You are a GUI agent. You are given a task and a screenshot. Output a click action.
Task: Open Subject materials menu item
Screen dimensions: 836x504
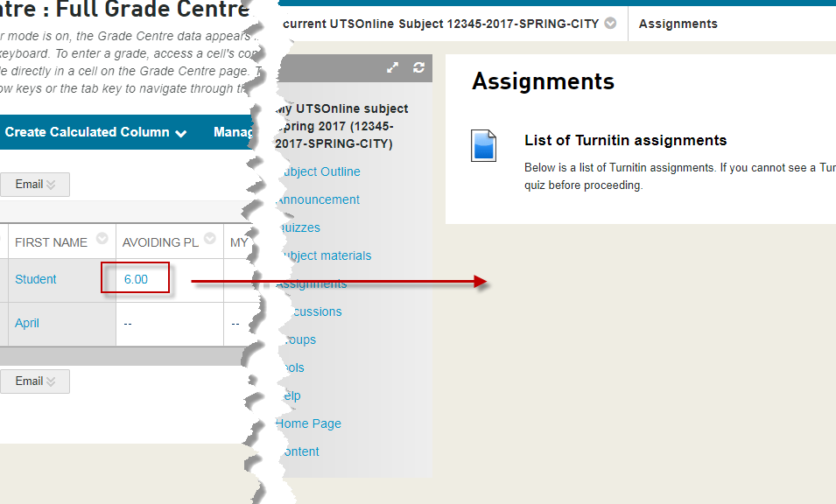coord(325,255)
